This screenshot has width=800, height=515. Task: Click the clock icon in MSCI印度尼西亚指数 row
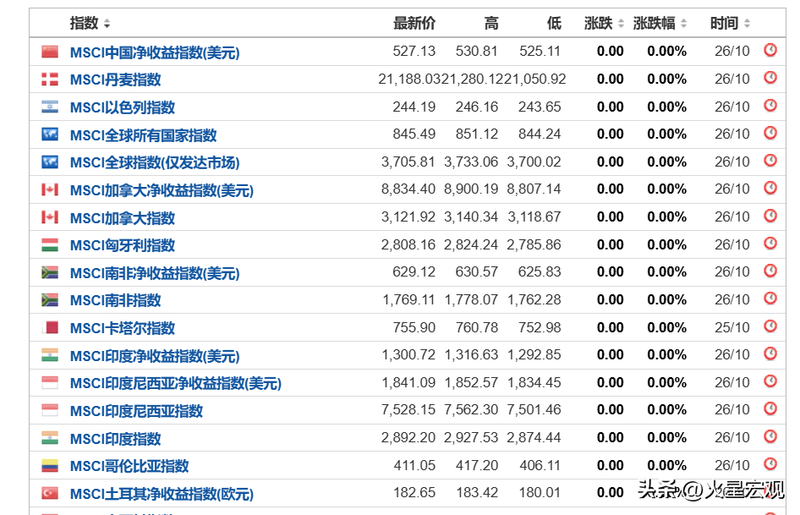tap(770, 408)
